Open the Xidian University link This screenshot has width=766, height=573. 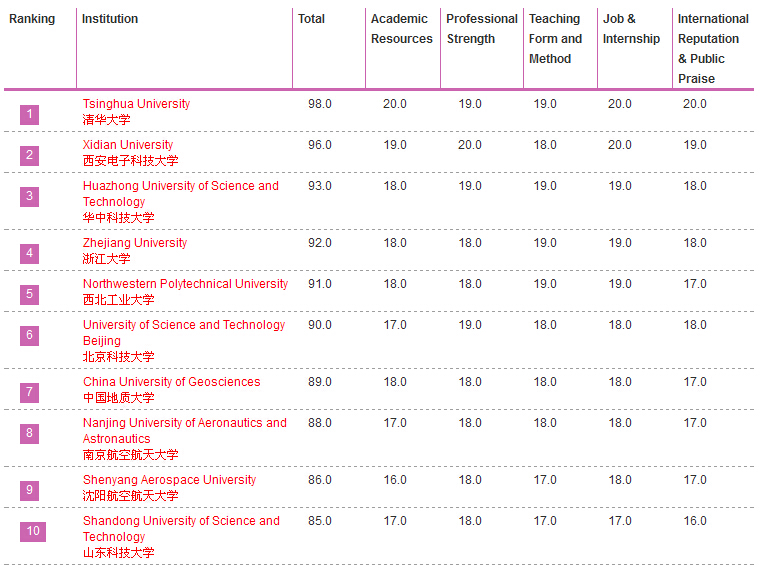pos(128,145)
